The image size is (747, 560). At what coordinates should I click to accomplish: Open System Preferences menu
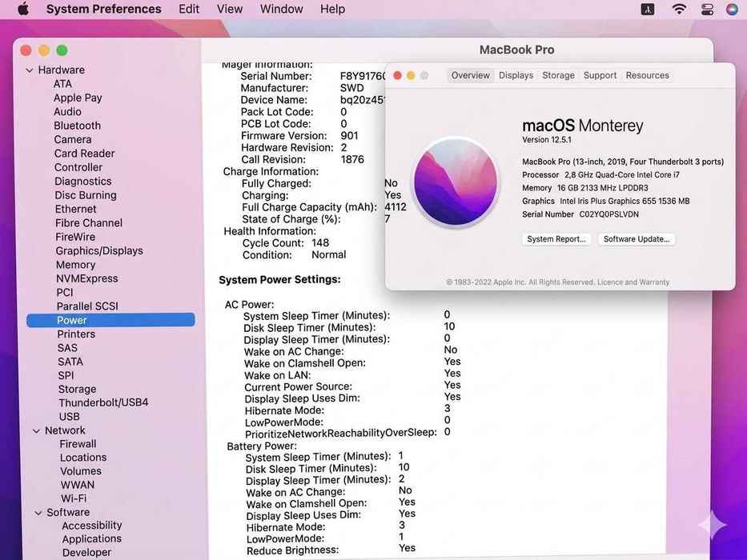click(104, 9)
